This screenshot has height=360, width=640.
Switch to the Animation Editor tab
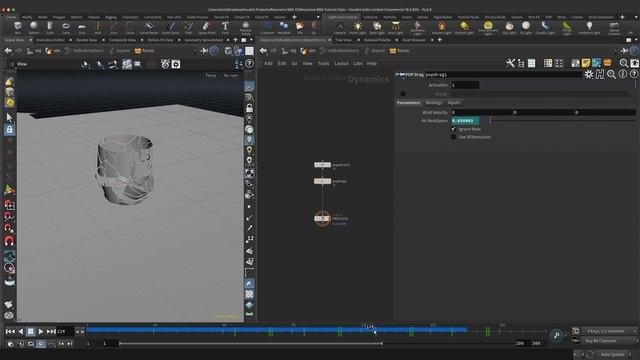tap(50, 40)
